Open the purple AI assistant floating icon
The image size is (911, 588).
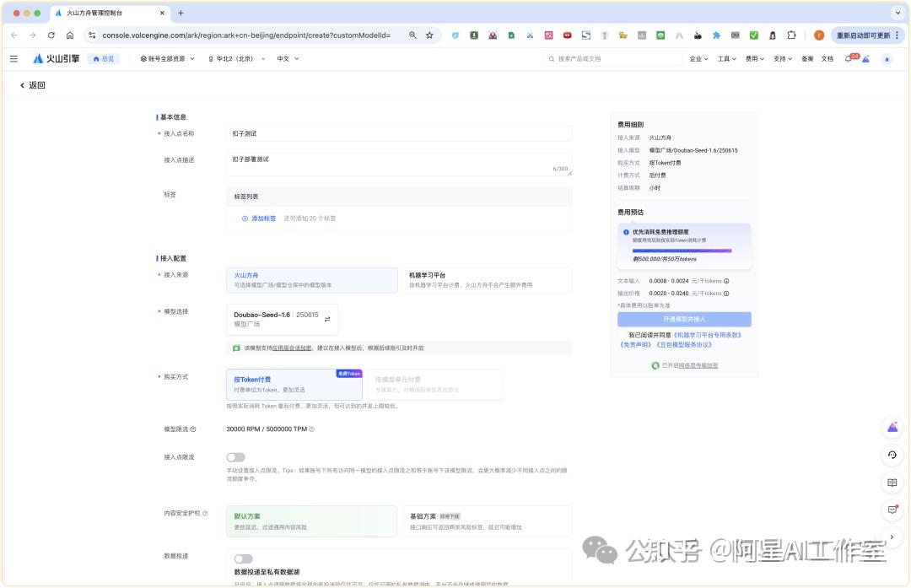(x=892, y=428)
